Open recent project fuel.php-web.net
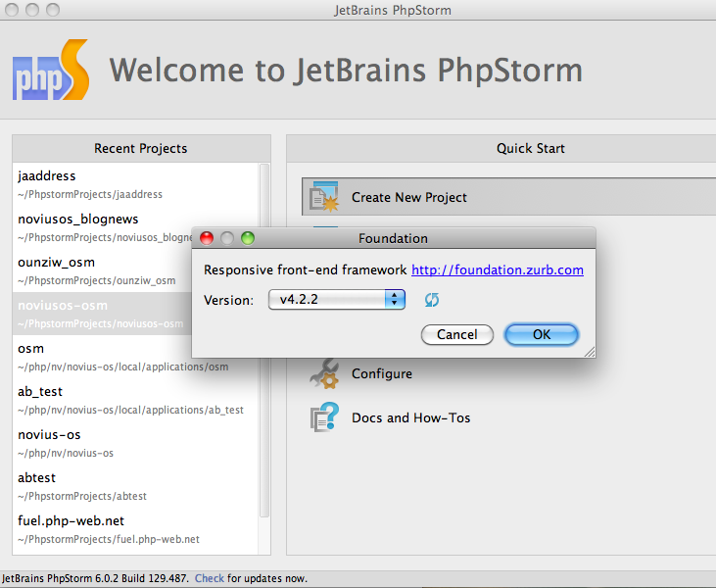 coord(135,529)
